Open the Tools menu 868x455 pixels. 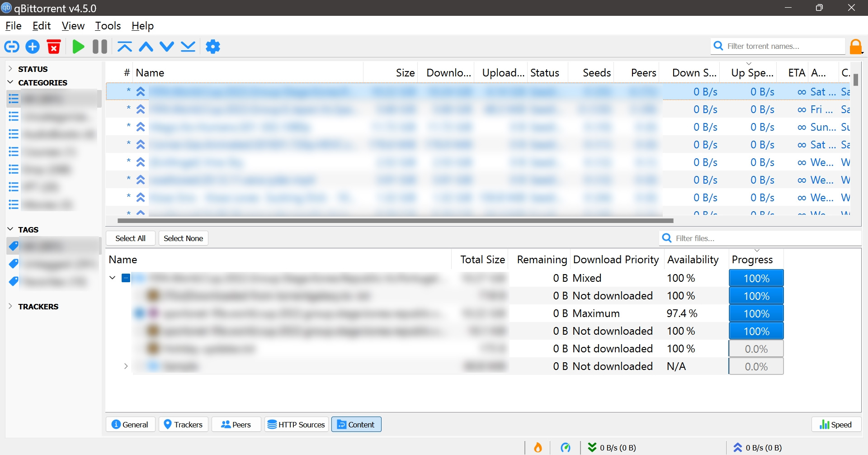coord(108,26)
